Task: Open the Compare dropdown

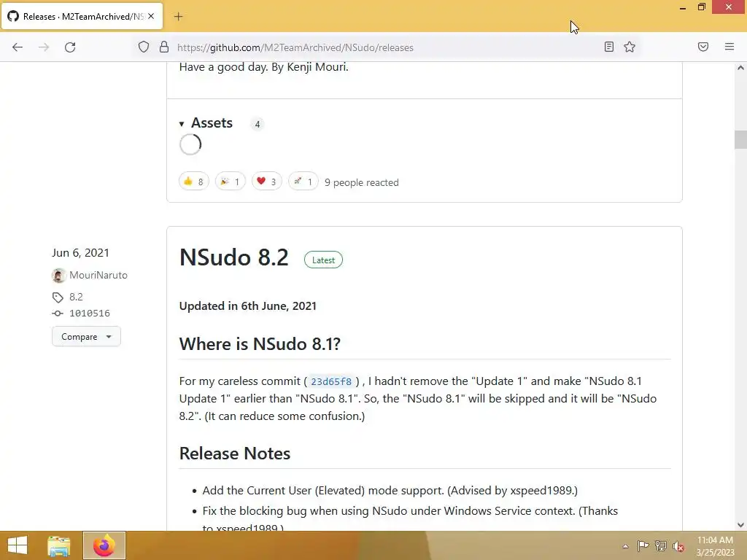Action: pos(86,337)
